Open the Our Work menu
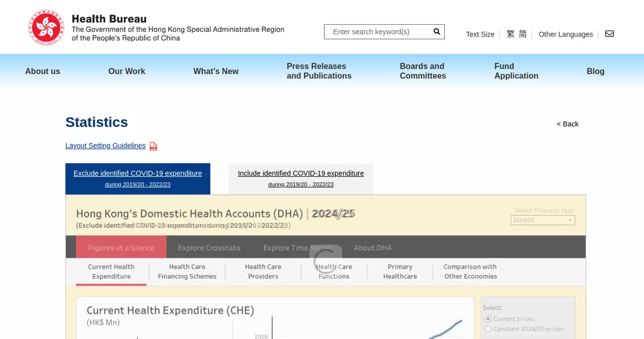644x339 pixels. coord(127,71)
